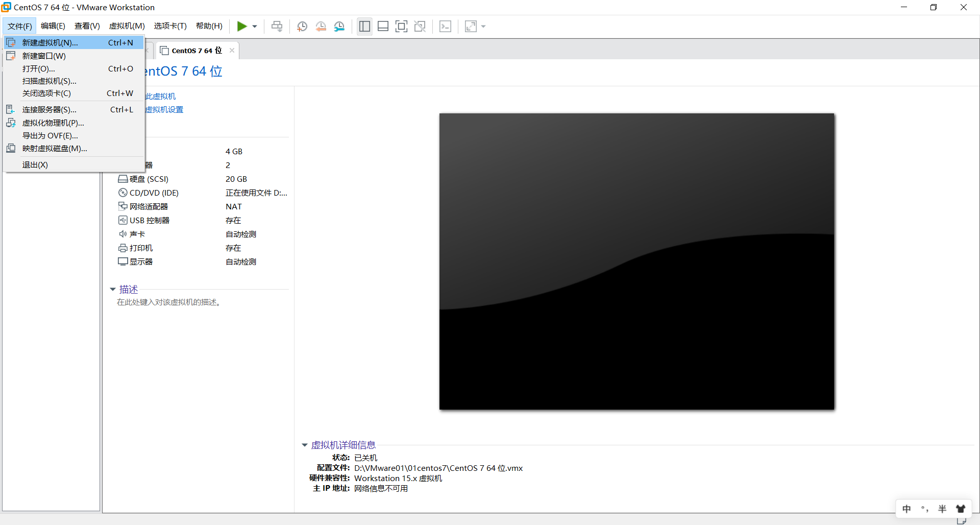Click the 此虚拟机 power-on link
This screenshot has height=525, width=980.
(x=161, y=96)
